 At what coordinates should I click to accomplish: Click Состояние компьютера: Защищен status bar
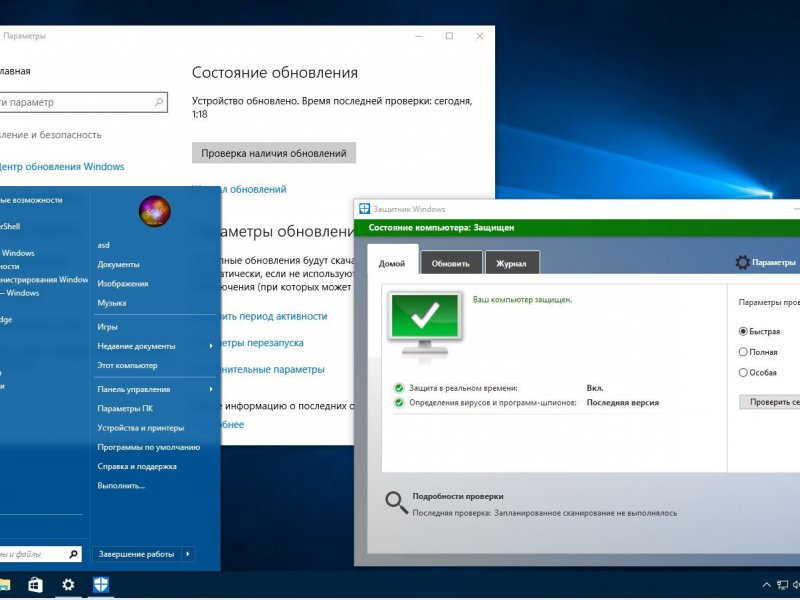[x=577, y=228]
